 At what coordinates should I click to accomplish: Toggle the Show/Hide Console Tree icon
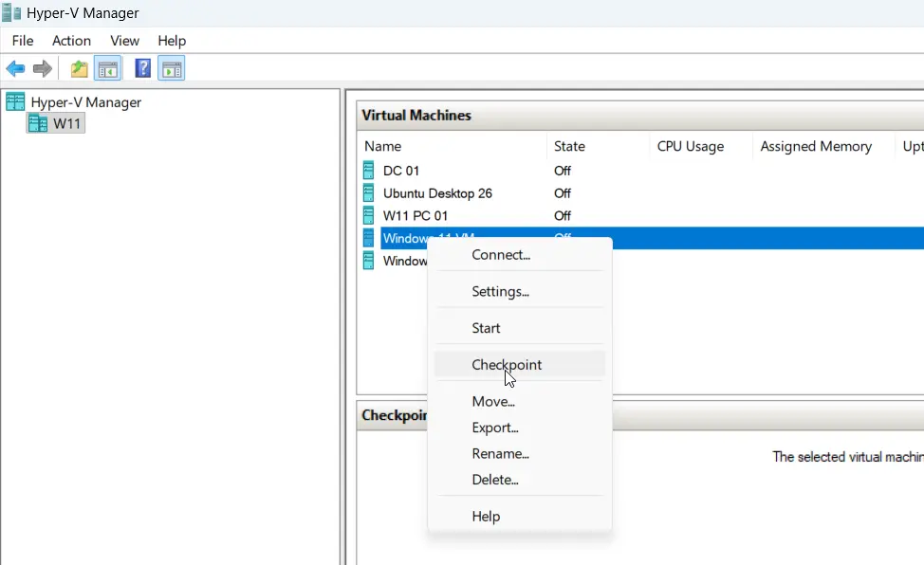coord(108,69)
